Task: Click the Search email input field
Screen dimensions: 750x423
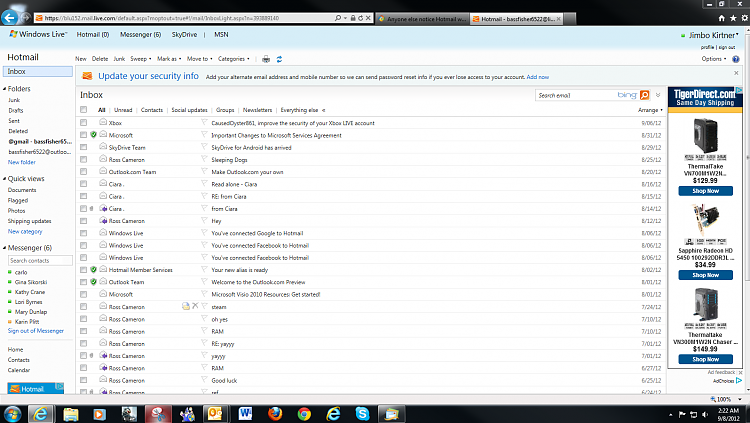Action: 576,95
